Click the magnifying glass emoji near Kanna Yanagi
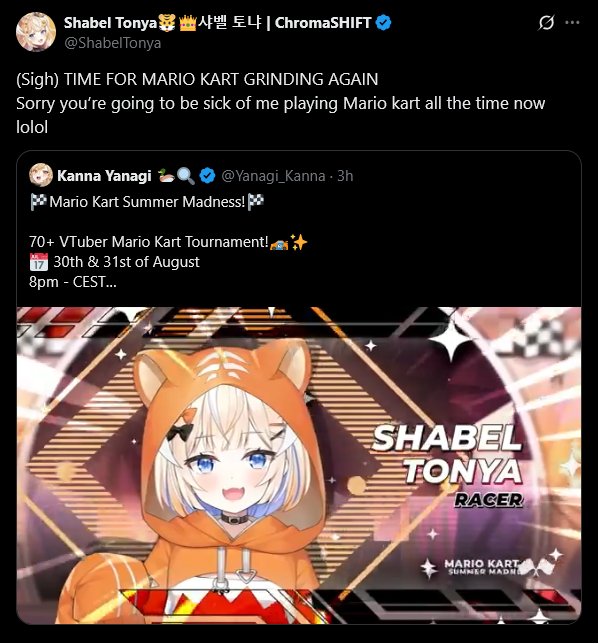This screenshot has width=598, height=643. point(186,176)
